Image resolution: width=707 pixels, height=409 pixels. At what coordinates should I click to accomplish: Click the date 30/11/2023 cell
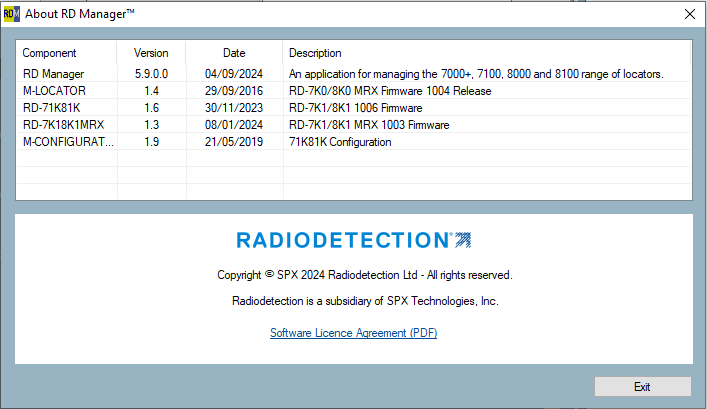pos(234,108)
